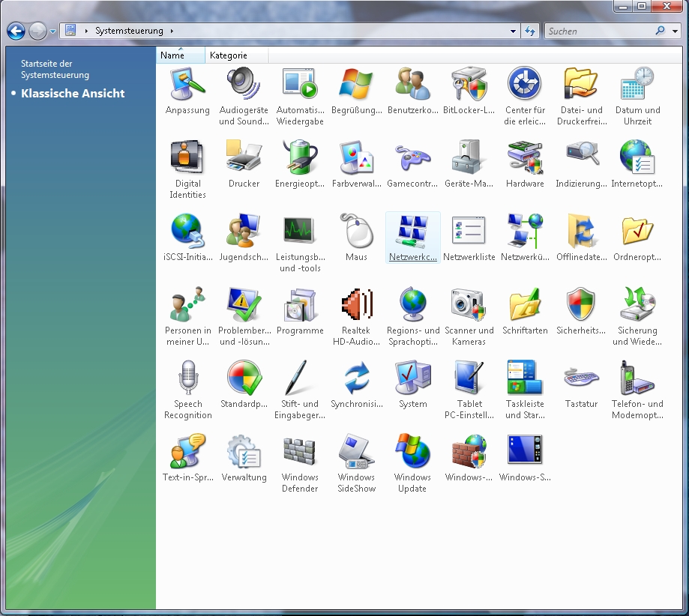Open Problemberichte und -lösungen icon
The image size is (689, 616).
[x=244, y=304]
